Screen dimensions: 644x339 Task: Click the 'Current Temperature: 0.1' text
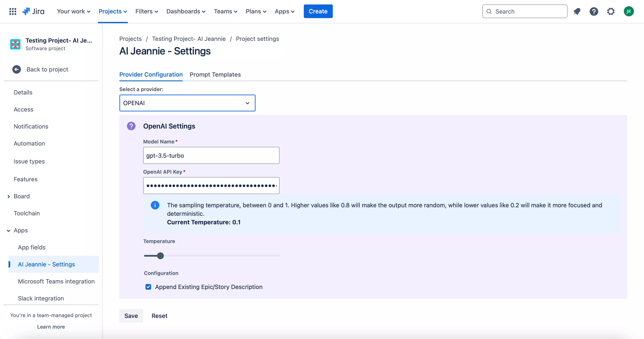point(204,222)
